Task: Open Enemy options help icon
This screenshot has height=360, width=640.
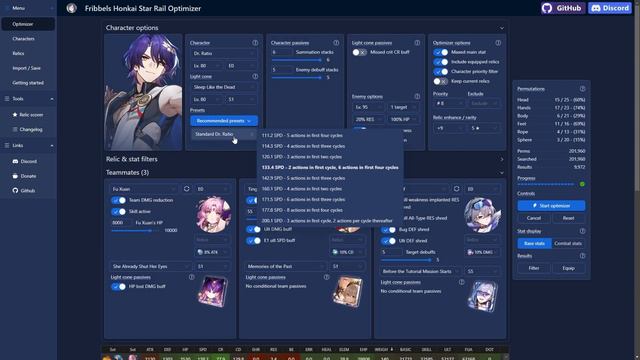Action: click(x=417, y=96)
